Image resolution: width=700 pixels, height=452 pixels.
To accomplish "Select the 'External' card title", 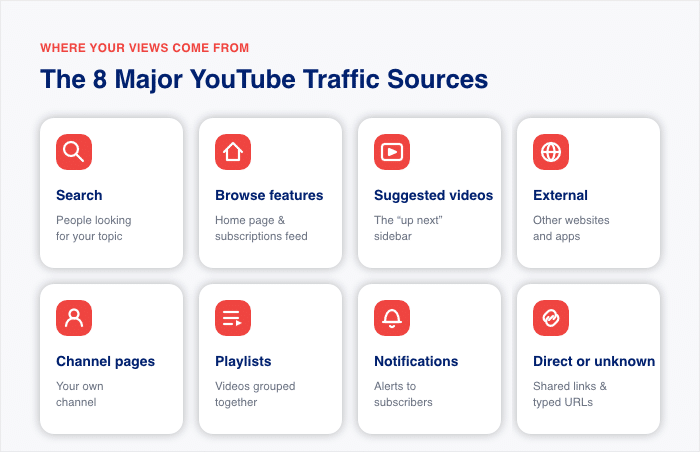I will pos(560,195).
